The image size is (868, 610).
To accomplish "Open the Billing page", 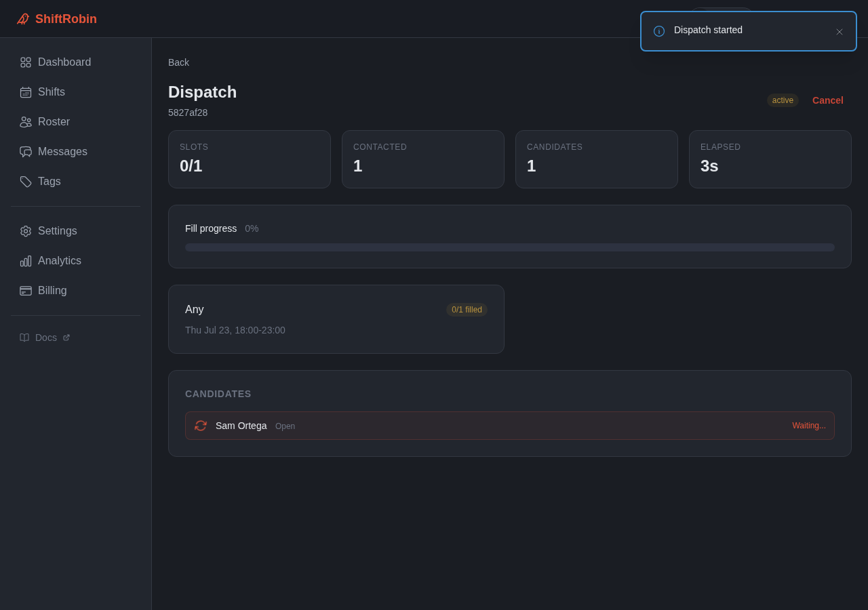I will pos(76,291).
